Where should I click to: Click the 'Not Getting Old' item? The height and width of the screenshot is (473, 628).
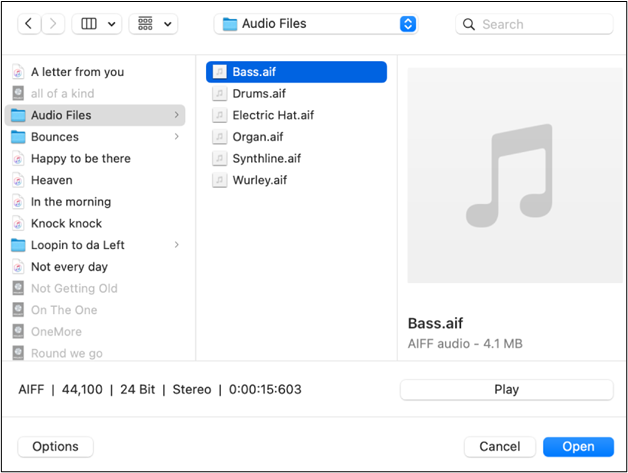point(95,288)
